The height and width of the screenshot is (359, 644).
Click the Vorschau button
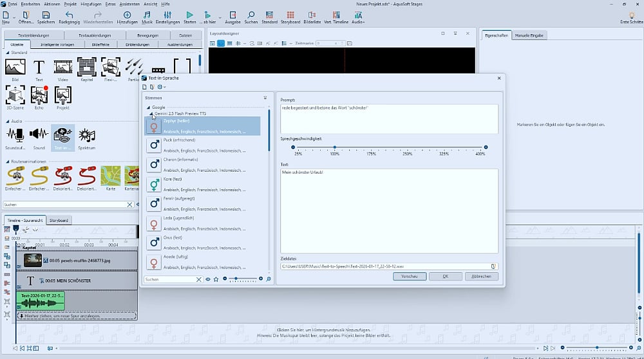(410, 276)
